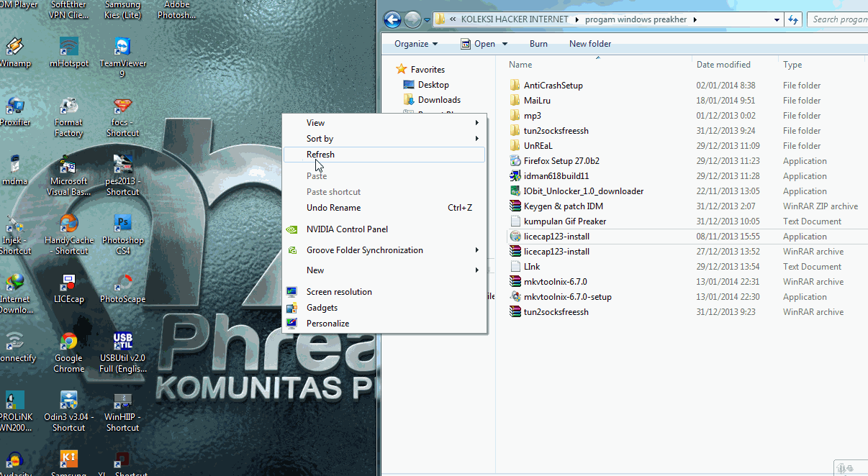The height and width of the screenshot is (476, 868).
Task: Open the Organize dropdown in Explorer
Action: (416, 44)
